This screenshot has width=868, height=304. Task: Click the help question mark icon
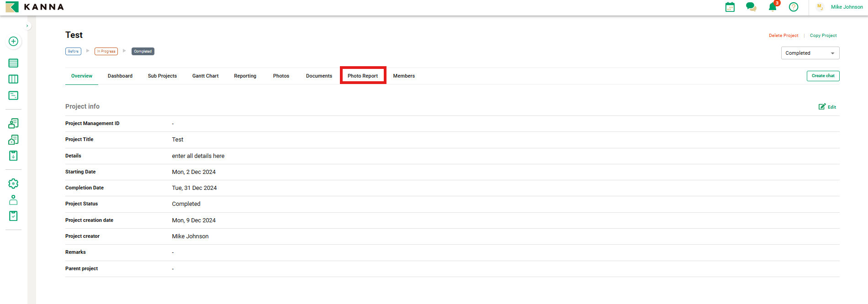794,7
